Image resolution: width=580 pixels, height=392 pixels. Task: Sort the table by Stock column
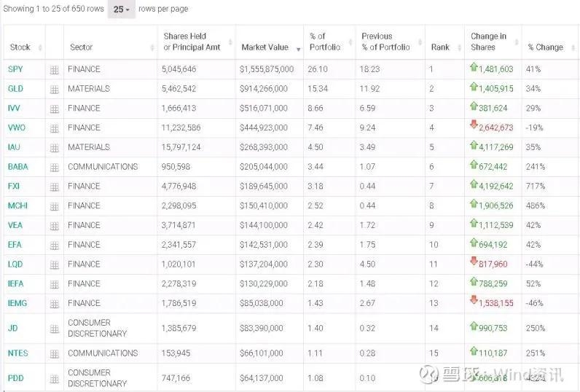point(25,42)
